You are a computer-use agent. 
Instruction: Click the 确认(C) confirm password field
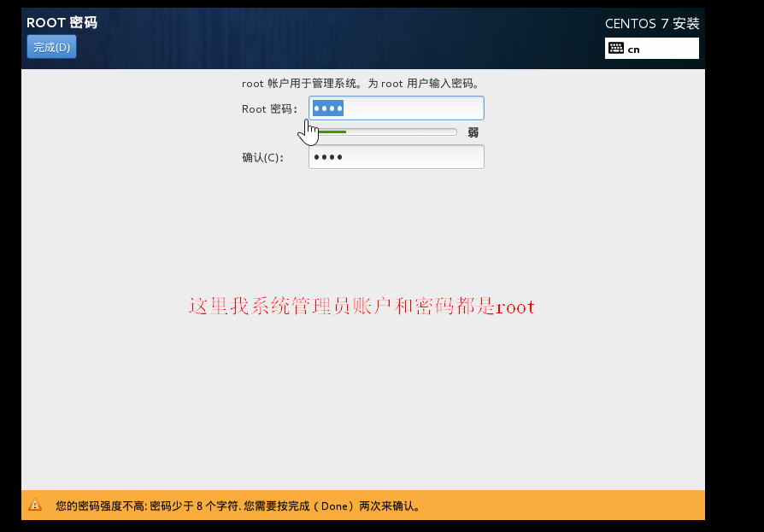pyautogui.click(x=397, y=157)
